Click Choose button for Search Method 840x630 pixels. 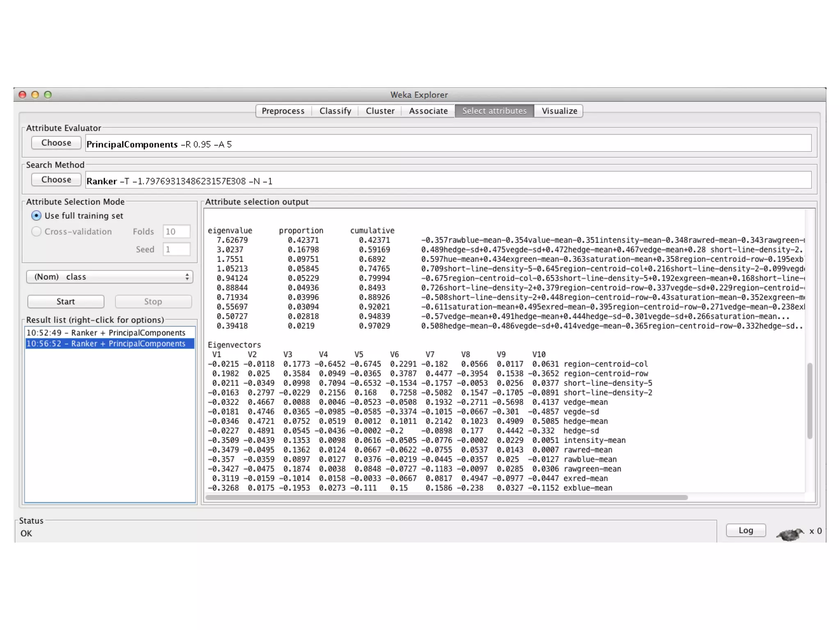pos(56,180)
